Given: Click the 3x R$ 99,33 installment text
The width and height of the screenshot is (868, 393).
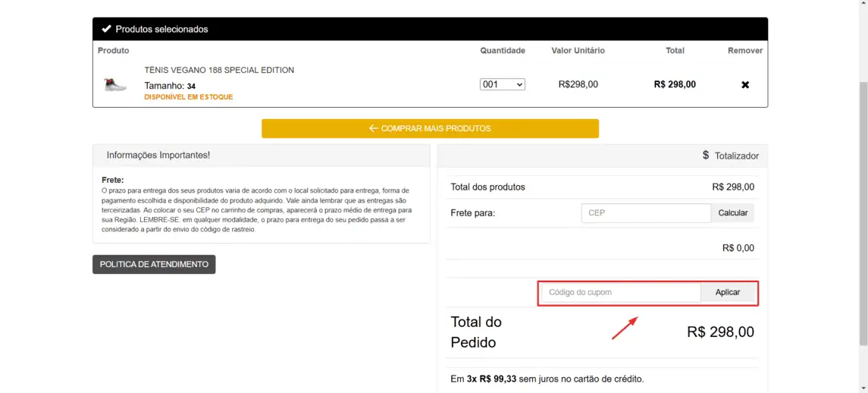Looking at the screenshot, I should click(491, 379).
